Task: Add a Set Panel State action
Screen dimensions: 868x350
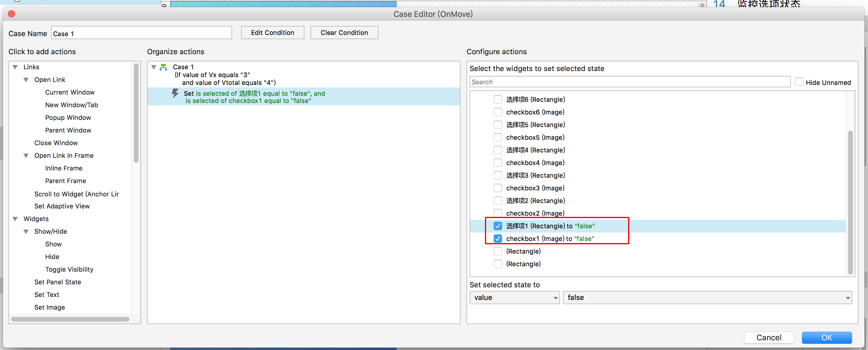Action: (58, 282)
